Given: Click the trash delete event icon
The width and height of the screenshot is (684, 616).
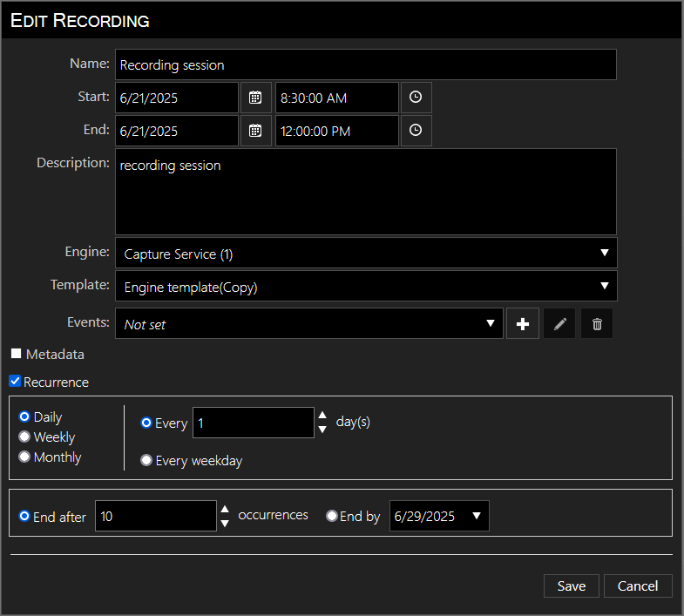Looking at the screenshot, I should pos(597,324).
